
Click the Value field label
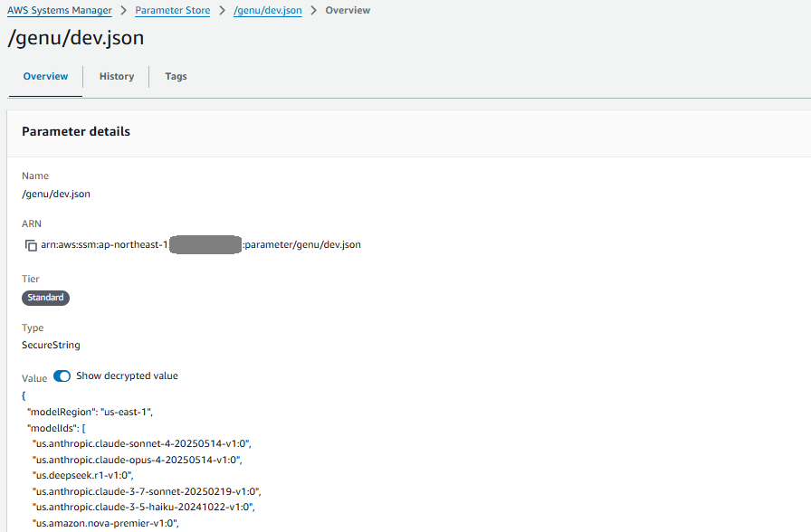coord(34,378)
